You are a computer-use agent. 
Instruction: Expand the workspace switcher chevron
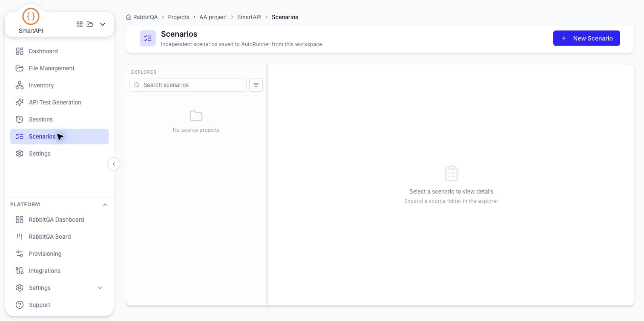(103, 24)
